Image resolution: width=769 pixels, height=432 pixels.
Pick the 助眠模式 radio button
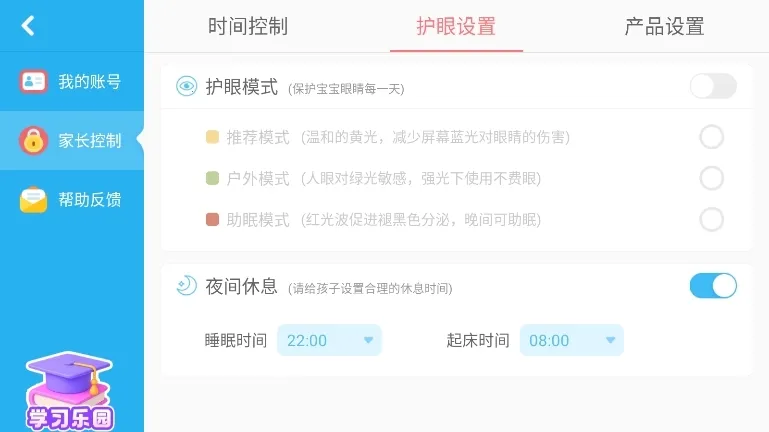click(712, 219)
